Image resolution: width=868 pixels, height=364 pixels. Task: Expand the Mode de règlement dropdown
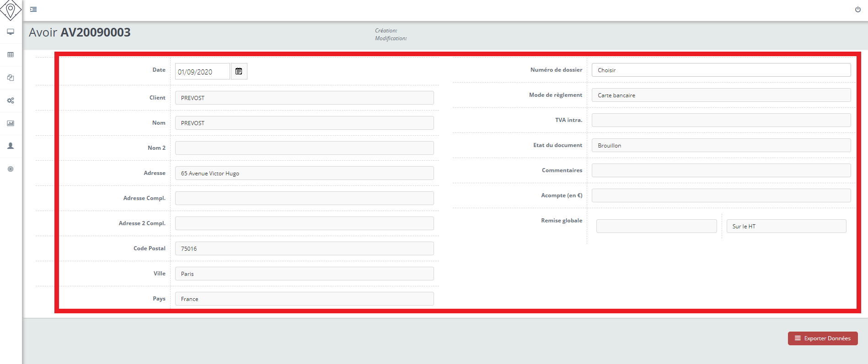(721, 95)
